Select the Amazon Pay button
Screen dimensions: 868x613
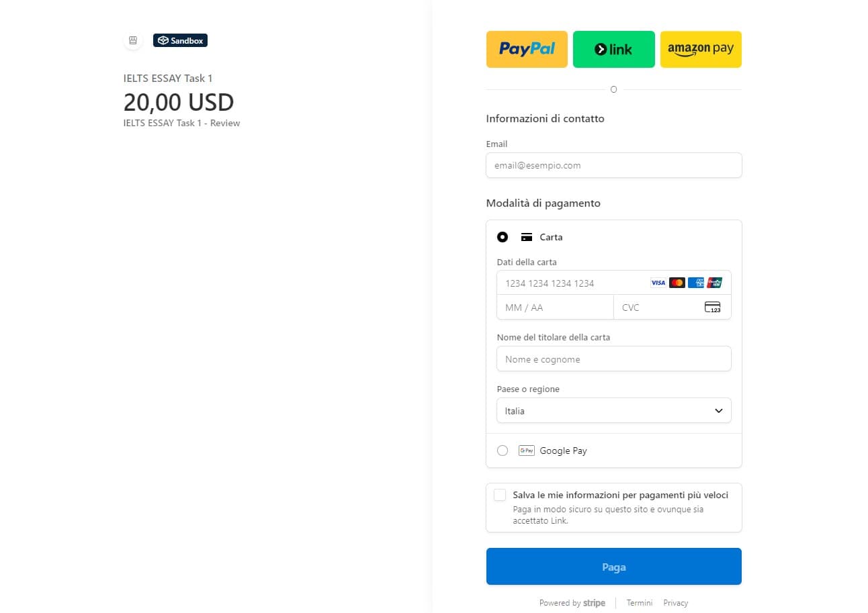pyautogui.click(x=701, y=49)
